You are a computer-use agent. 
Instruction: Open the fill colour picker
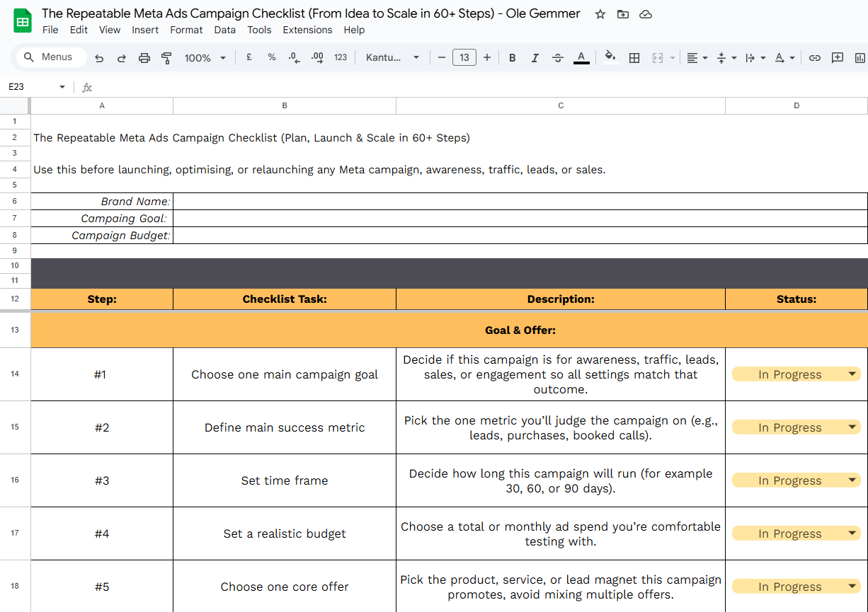pyautogui.click(x=610, y=58)
